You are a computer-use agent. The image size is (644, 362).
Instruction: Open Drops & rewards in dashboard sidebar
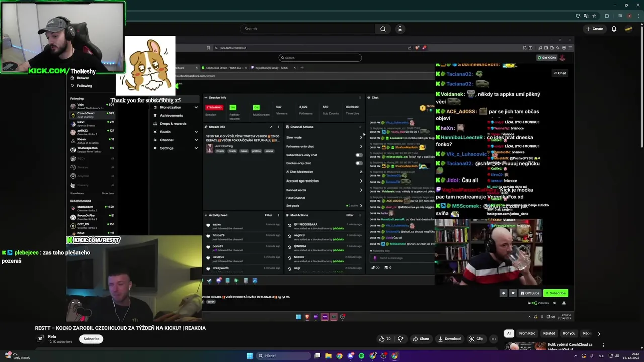173,124
